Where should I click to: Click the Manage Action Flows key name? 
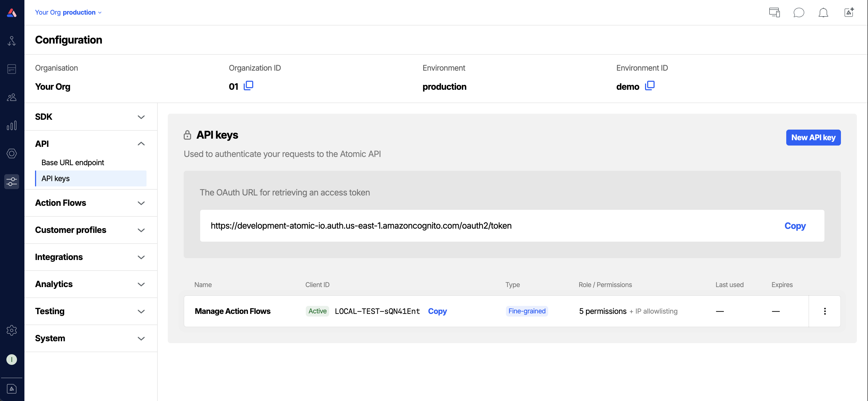click(x=233, y=311)
